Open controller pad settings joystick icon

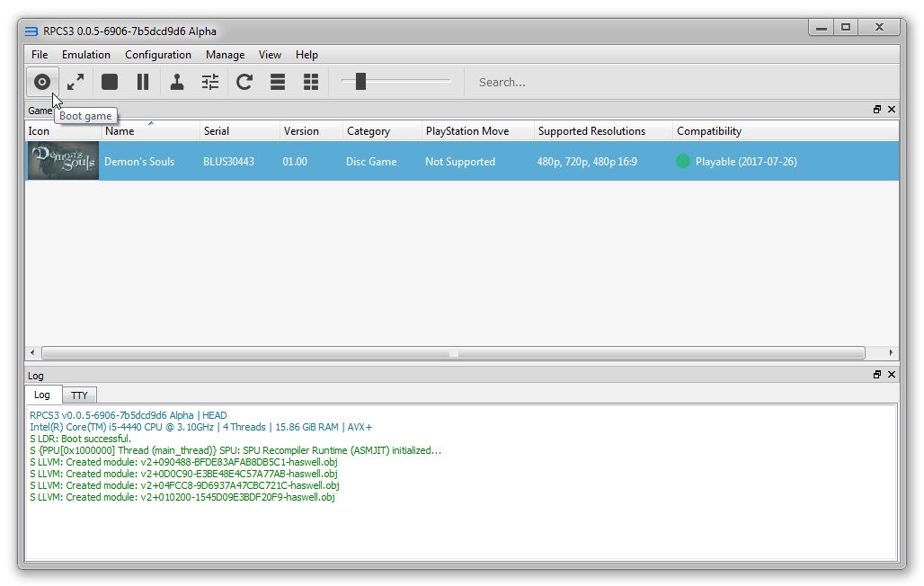pyautogui.click(x=177, y=82)
